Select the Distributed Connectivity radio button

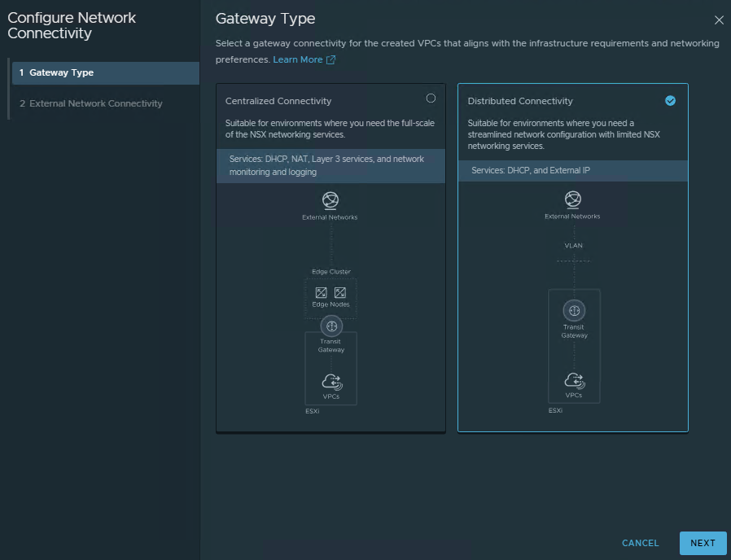point(670,101)
